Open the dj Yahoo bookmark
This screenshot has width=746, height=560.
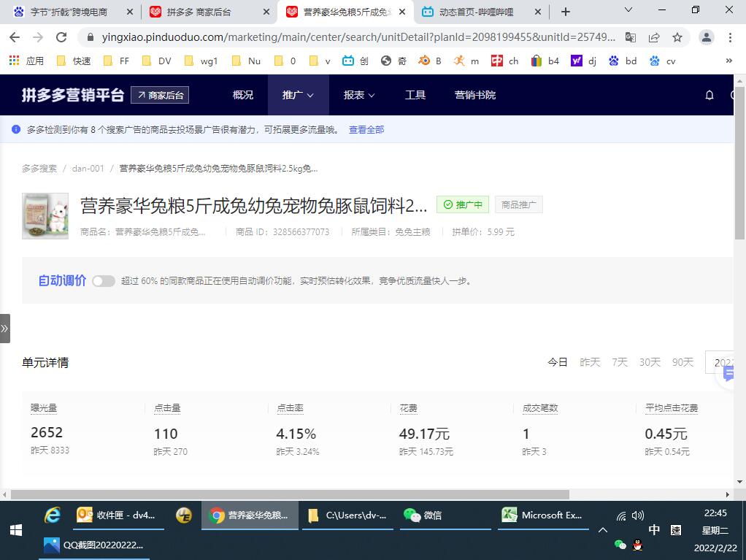584,61
